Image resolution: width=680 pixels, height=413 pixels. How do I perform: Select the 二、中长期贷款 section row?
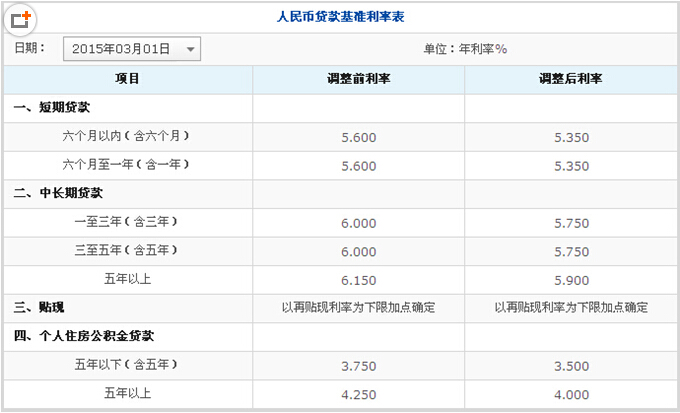click(340, 193)
